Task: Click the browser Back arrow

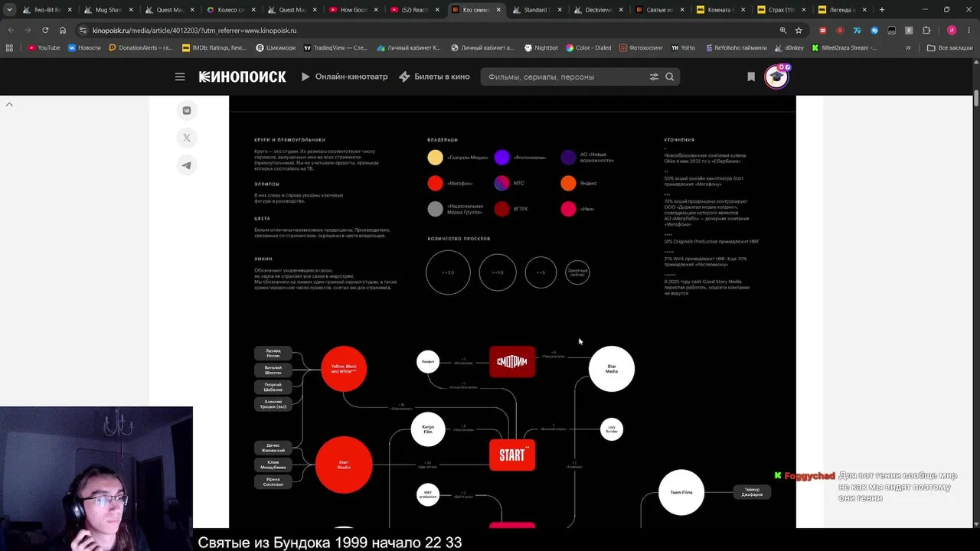Action: point(11,30)
